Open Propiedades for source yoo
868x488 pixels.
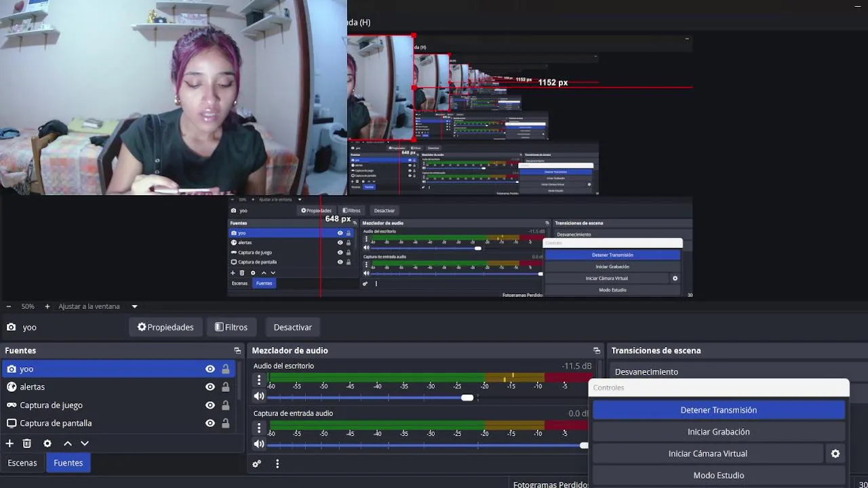pyautogui.click(x=165, y=327)
